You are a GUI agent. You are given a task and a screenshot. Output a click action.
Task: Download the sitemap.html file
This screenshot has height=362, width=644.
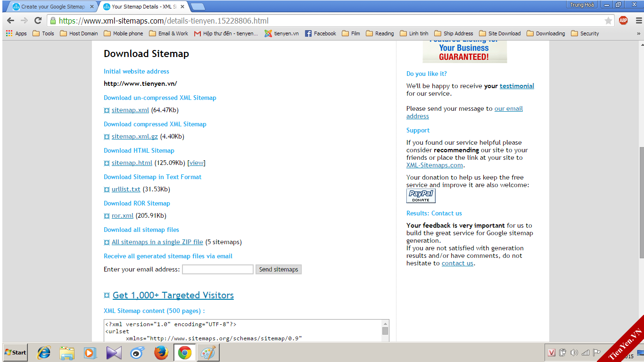[132, 163]
